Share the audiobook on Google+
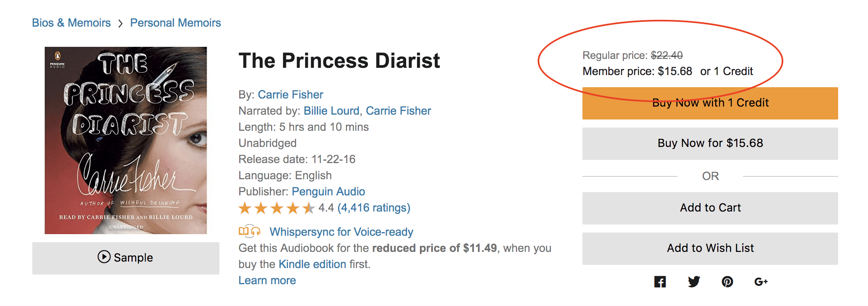868x306 pixels. pyautogui.click(x=762, y=282)
